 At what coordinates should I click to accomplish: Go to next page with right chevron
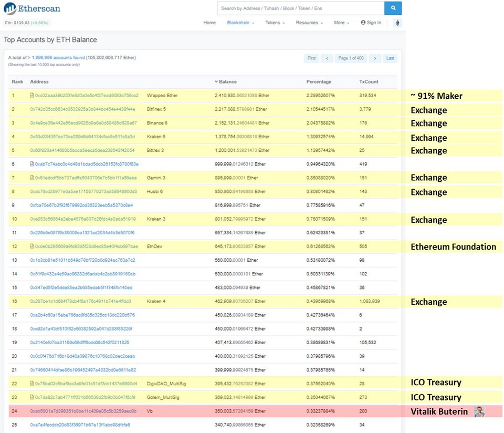tap(375, 58)
